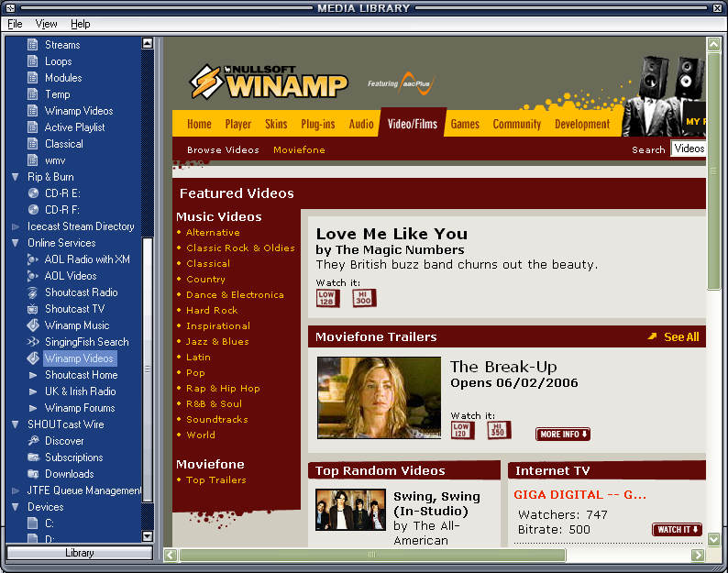Click the Swing, Swing video thumbnail
The height and width of the screenshot is (573, 728).
tap(350, 510)
